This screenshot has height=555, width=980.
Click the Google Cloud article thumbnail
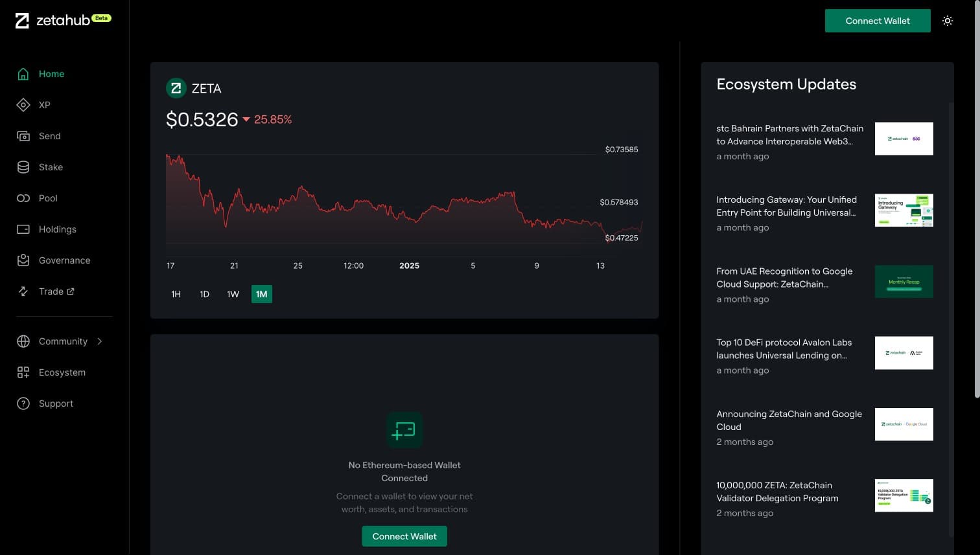click(x=904, y=424)
